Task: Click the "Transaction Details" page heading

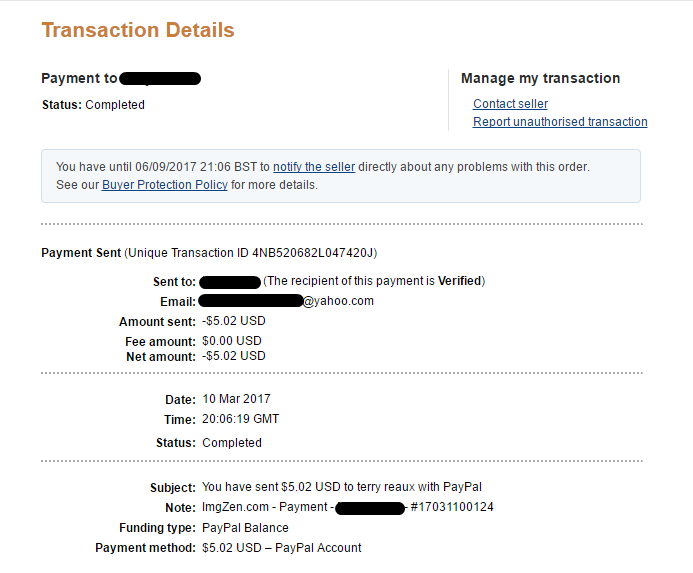Action: [138, 30]
